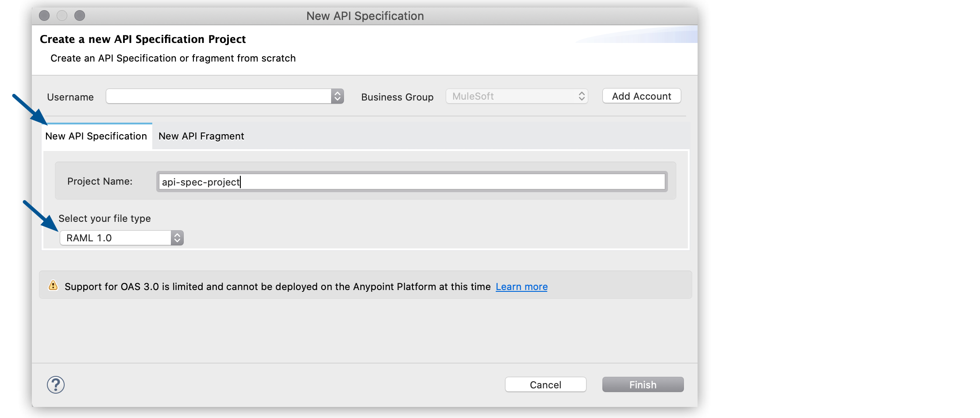Select the api-spec-project text
The image size is (980, 418).
tap(200, 182)
